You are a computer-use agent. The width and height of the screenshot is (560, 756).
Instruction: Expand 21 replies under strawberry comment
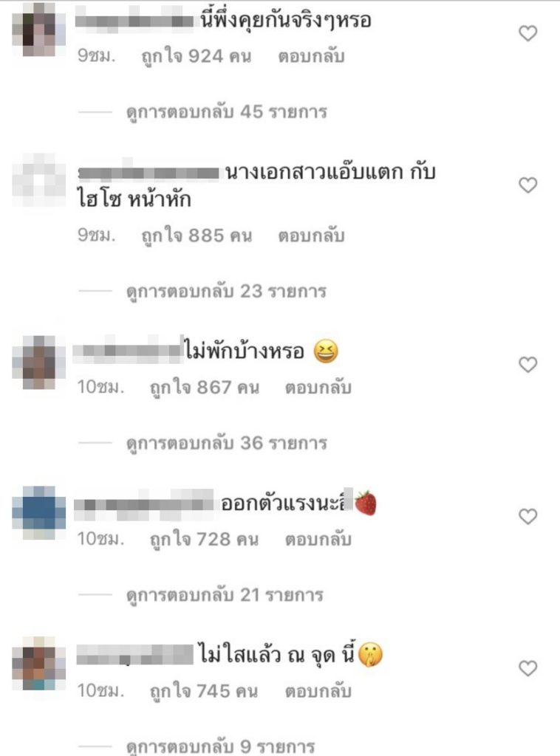tap(225, 595)
